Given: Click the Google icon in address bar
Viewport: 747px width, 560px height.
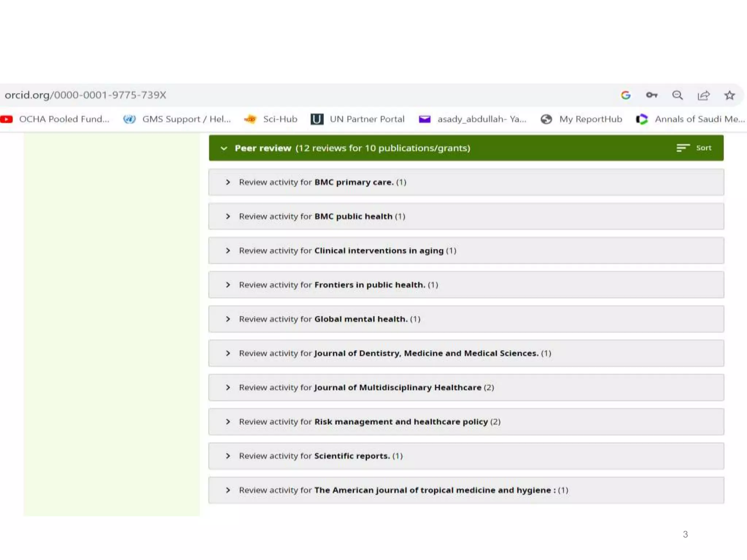Looking at the screenshot, I should tap(626, 95).
